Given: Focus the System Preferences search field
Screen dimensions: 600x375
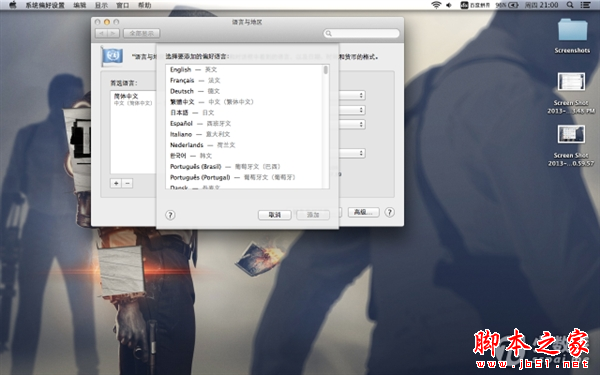Looking at the screenshot, I should [x=362, y=33].
